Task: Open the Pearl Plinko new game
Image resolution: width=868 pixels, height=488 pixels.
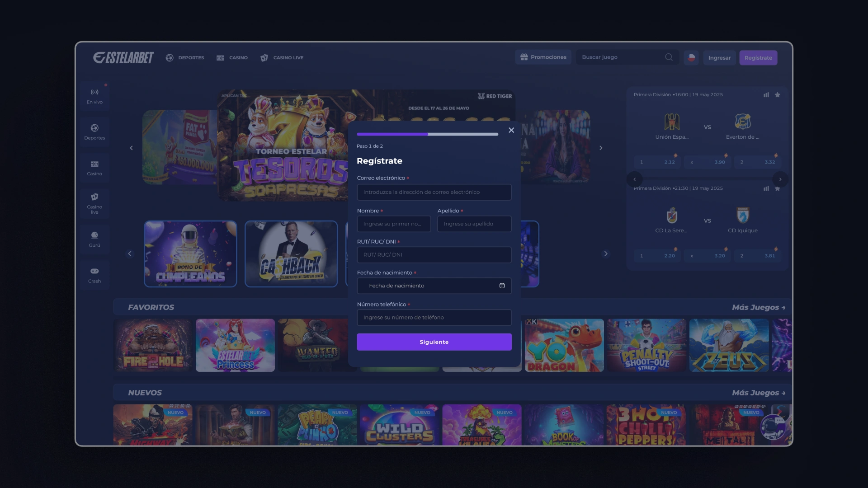Action: pyautogui.click(x=317, y=425)
